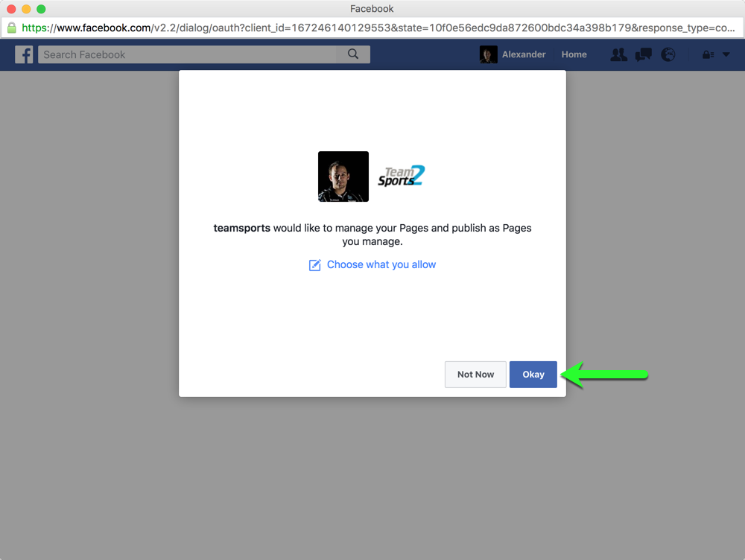Open Alexander's profile name link

(524, 54)
